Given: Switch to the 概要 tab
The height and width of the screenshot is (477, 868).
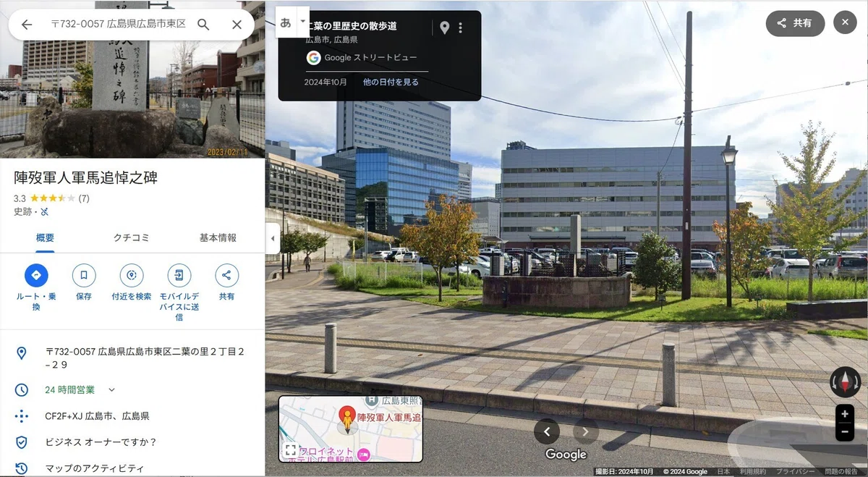Looking at the screenshot, I should pyautogui.click(x=45, y=238).
